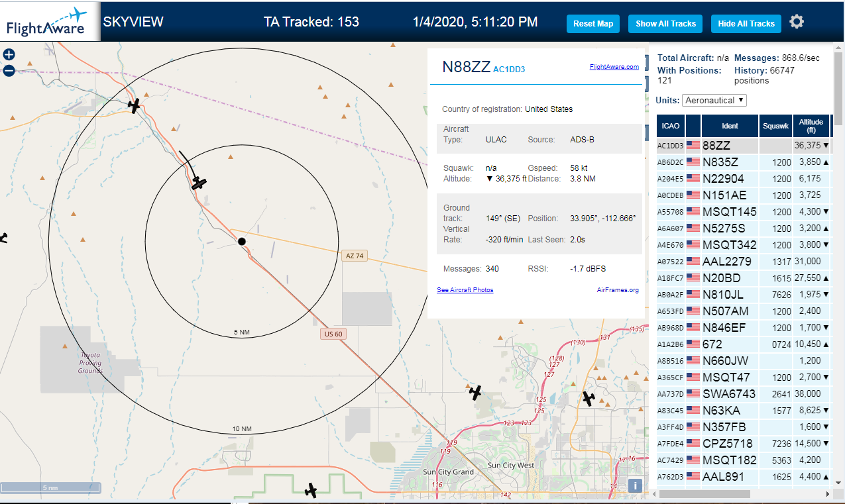Screen dimensions: 845x504
Task: Open the map info 'i' button
Action: point(635,485)
